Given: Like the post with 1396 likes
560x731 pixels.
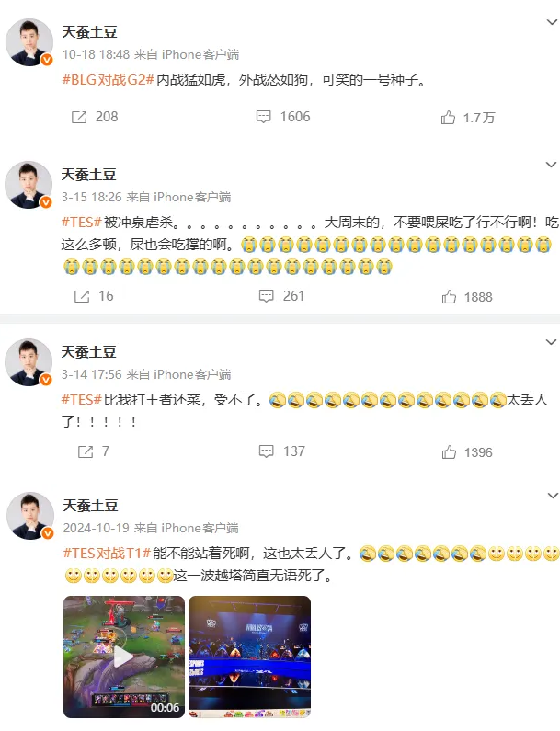Looking at the screenshot, I should click(449, 451).
